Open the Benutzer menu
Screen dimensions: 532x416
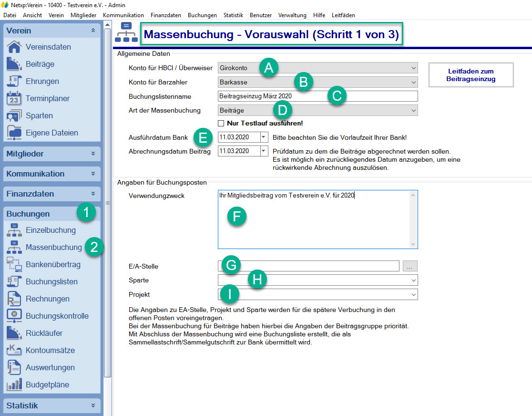click(x=261, y=15)
